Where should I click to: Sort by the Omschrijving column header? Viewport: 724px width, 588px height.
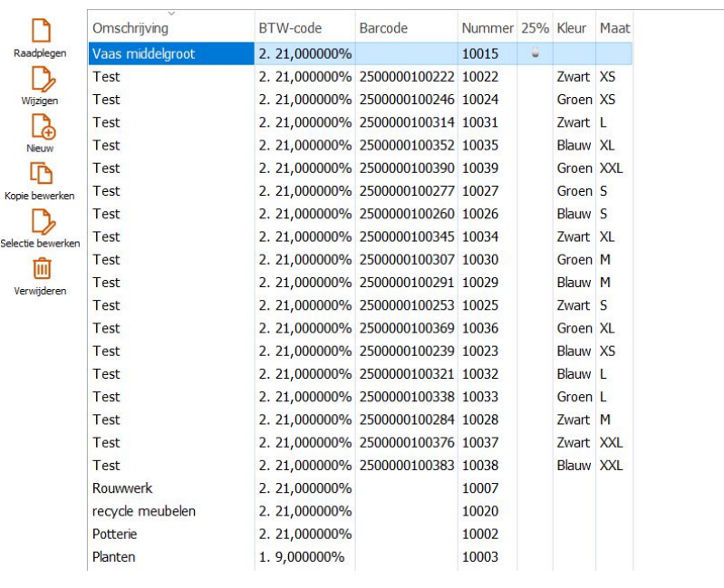130,28
